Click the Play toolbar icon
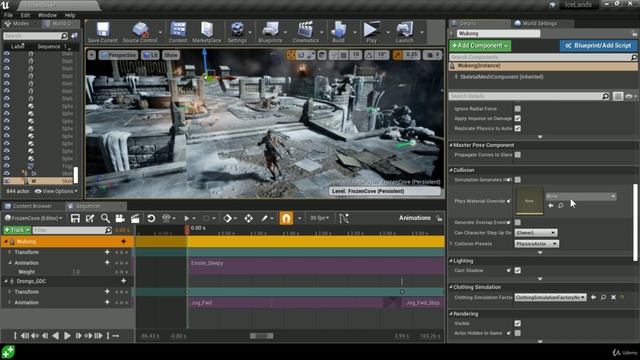640x360 pixels. click(x=371, y=32)
